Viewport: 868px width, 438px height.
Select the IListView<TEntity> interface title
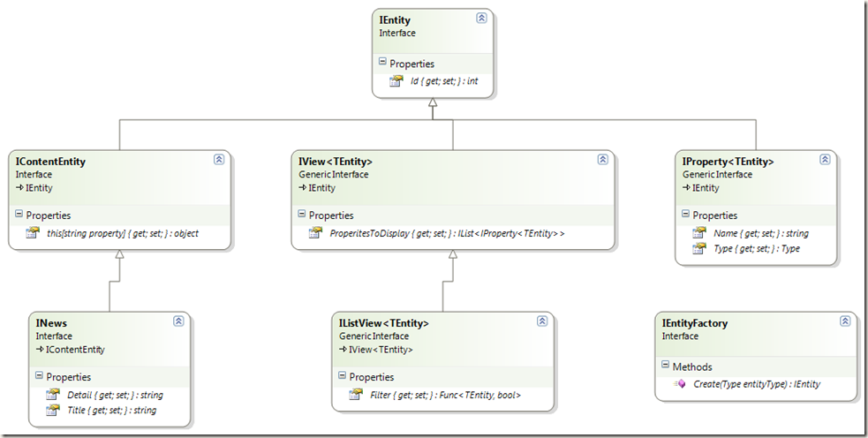[384, 323]
